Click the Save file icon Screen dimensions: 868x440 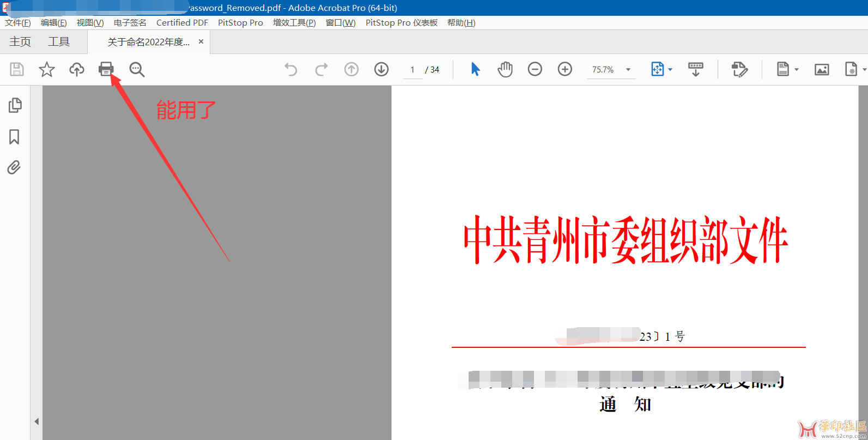point(17,69)
